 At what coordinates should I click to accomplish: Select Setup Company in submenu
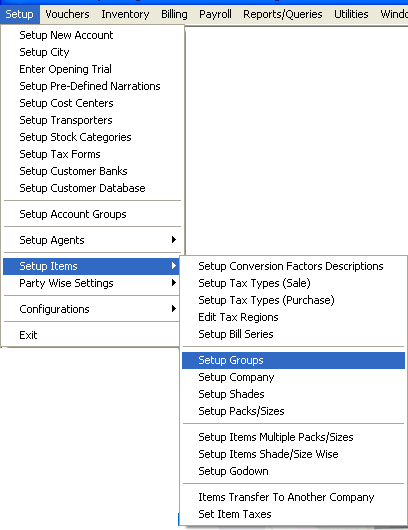click(293, 377)
